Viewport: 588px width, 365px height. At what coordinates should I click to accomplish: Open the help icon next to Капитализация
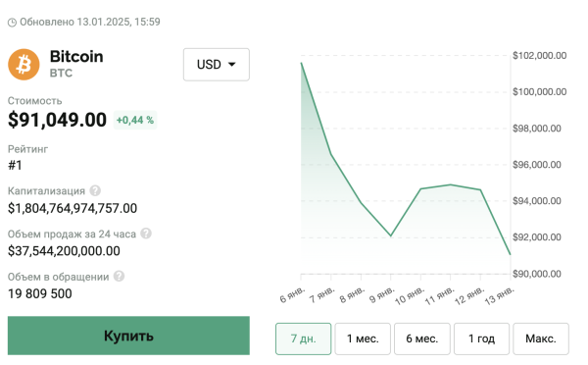(x=95, y=190)
